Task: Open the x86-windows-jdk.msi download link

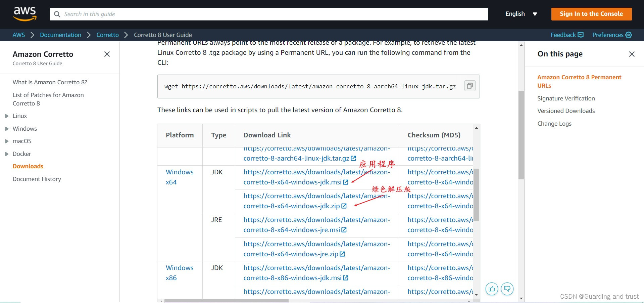Action: pos(316,273)
